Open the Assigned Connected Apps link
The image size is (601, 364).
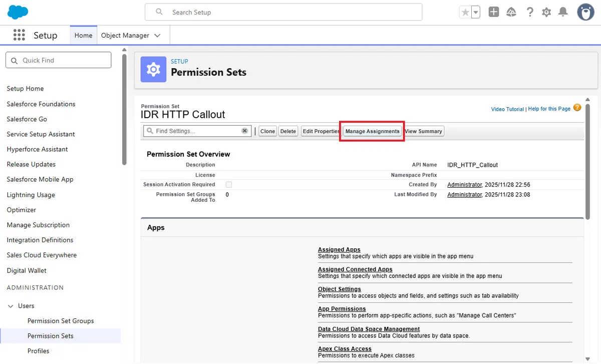pos(355,269)
